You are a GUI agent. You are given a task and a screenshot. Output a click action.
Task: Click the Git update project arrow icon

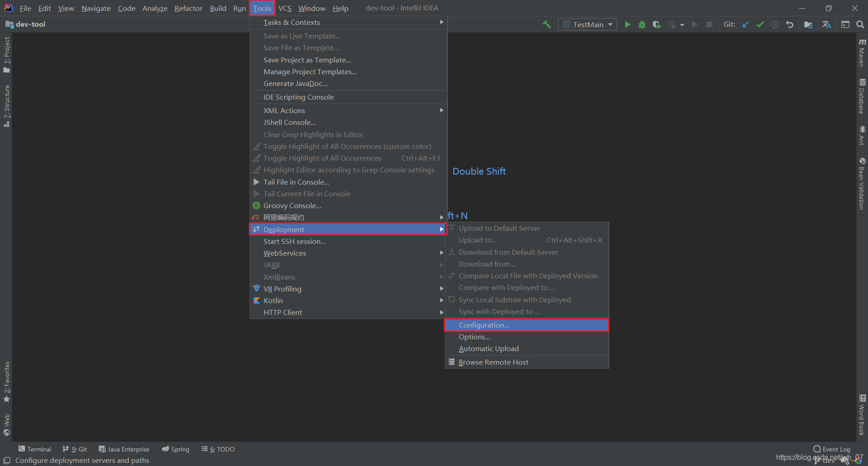click(x=745, y=24)
